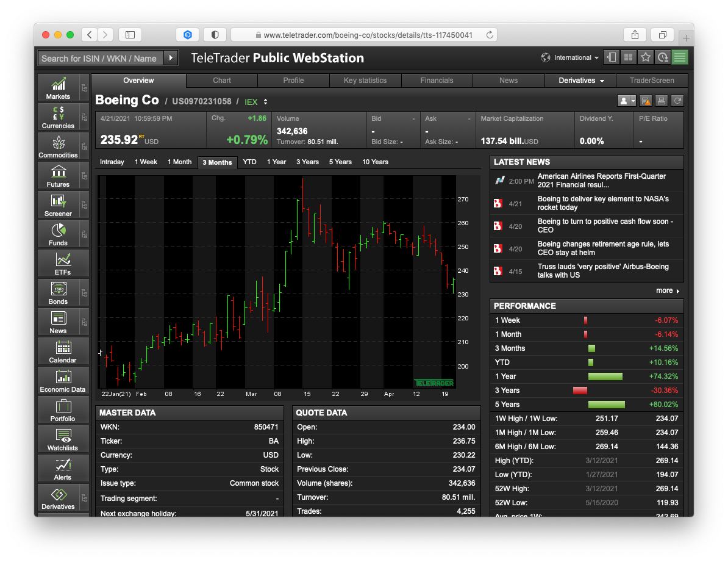The height and width of the screenshot is (562, 728).
Task: Select the 1 Month chart period
Action: click(x=179, y=162)
